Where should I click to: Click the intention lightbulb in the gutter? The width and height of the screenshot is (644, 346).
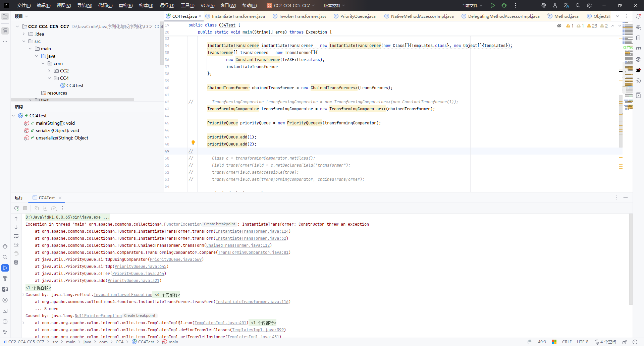(193, 143)
